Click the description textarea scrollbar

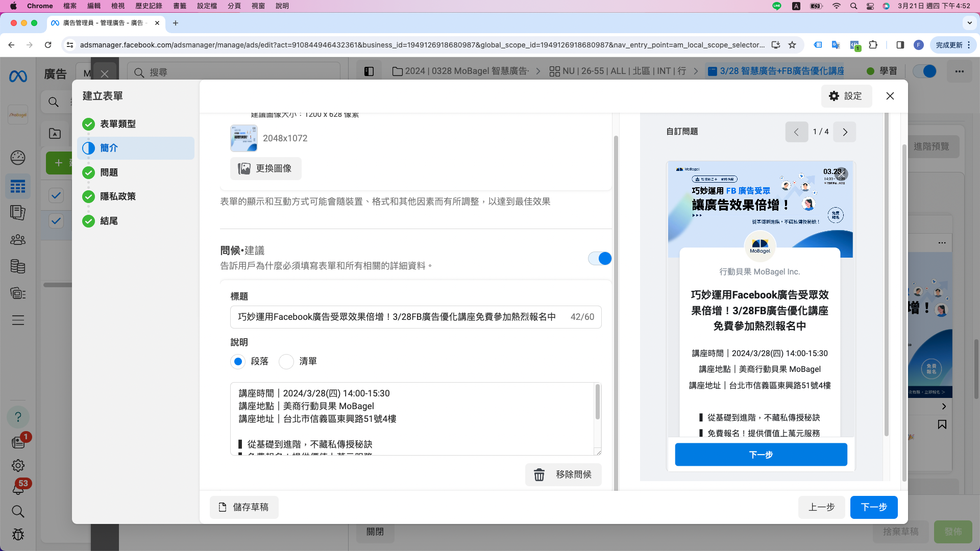coord(597,402)
